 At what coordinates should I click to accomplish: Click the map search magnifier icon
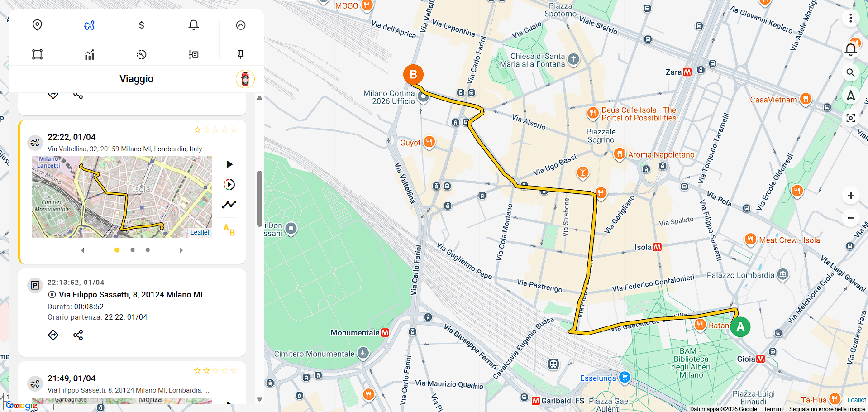(x=850, y=72)
